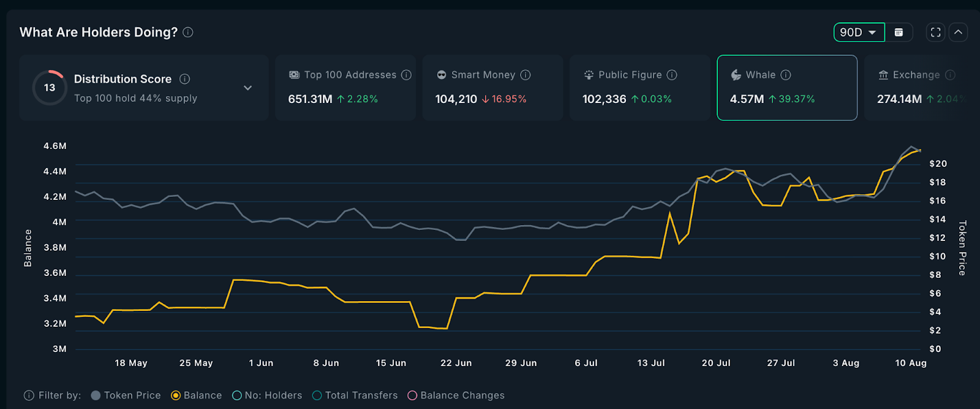Click the 16.95% decrease value

point(504,99)
